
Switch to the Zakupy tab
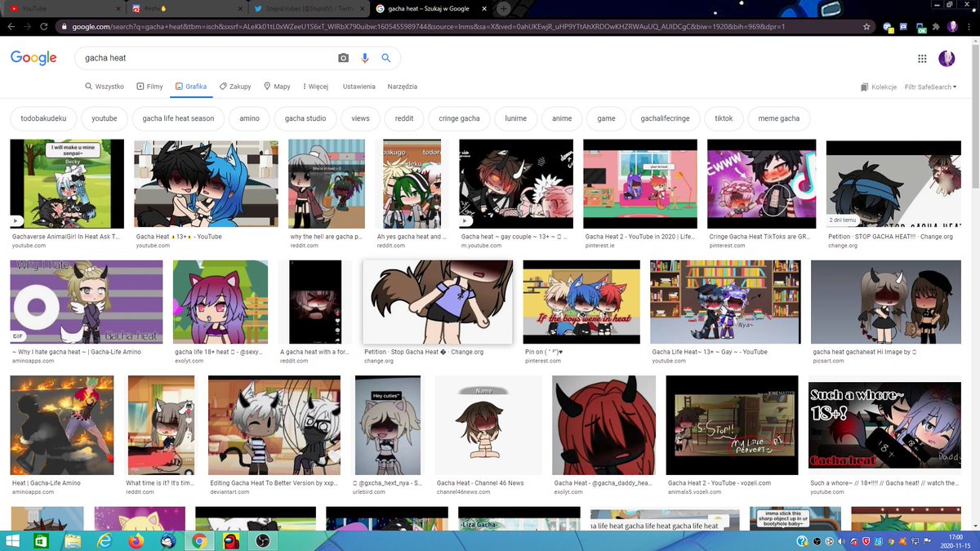coord(235,87)
